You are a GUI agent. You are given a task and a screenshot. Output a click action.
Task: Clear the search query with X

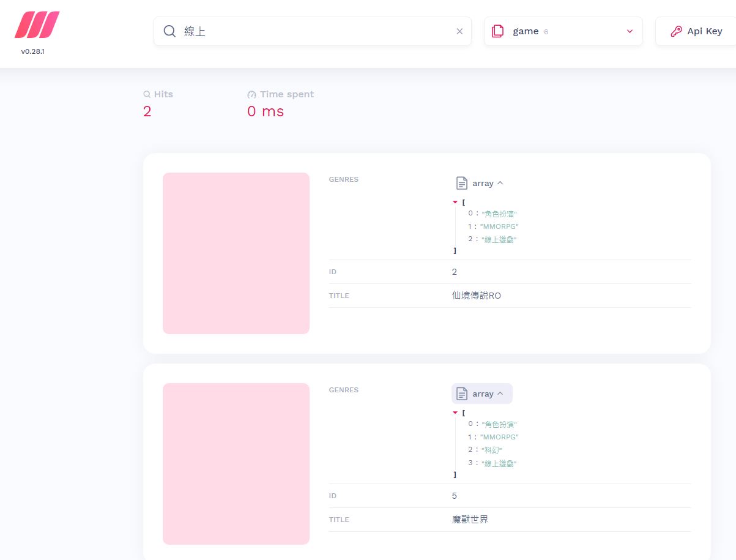tap(459, 31)
